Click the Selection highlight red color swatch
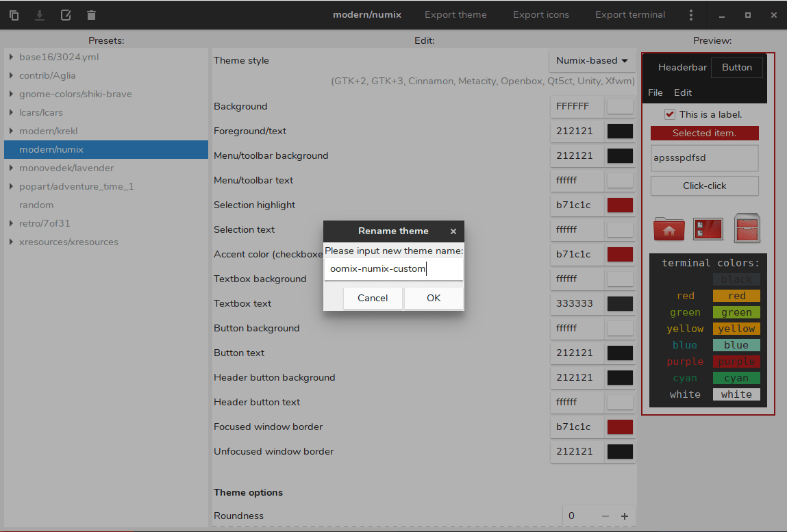 (x=620, y=205)
